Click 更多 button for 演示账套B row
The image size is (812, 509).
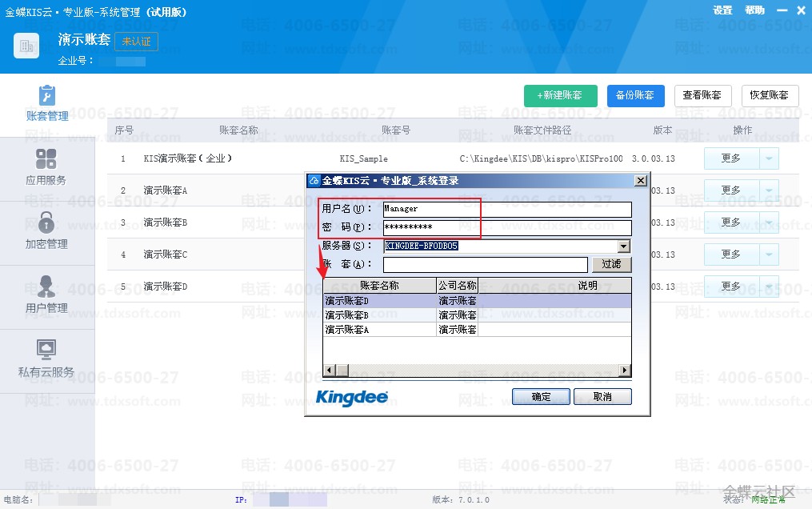731,222
